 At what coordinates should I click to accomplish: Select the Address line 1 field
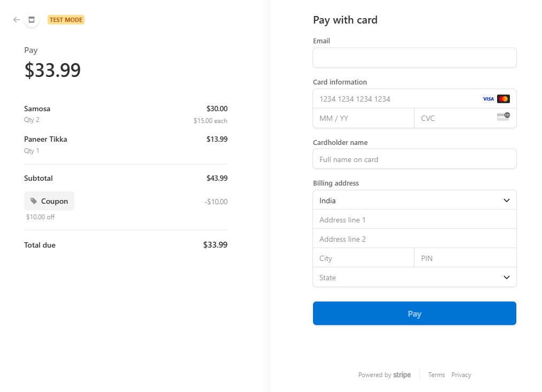[x=415, y=220]
